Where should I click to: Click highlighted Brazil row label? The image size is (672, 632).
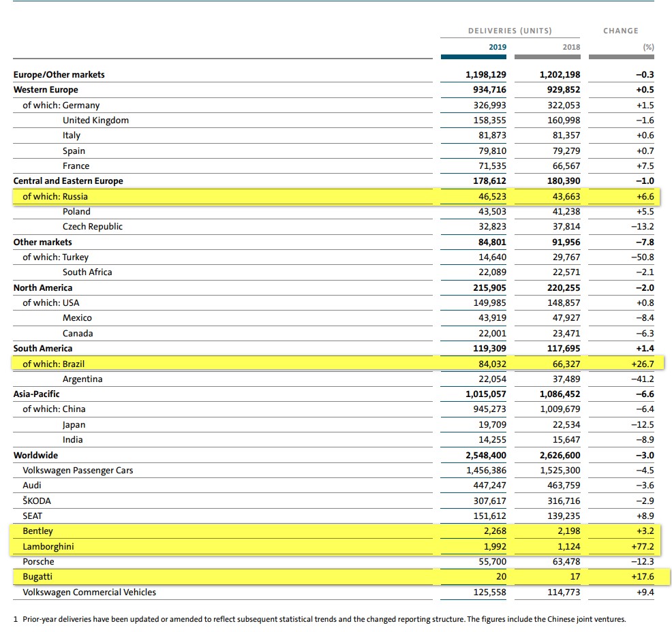tap(54, 364)
